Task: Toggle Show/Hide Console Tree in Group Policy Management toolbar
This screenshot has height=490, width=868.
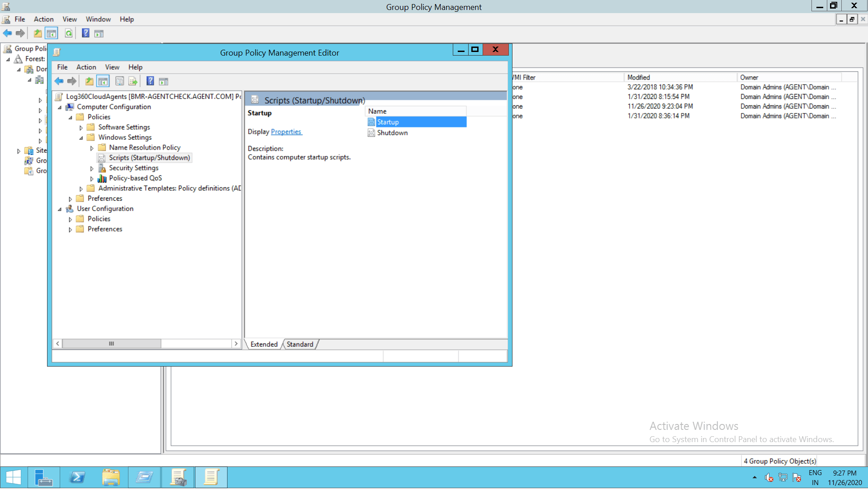Action: pyautogui.click(x=52, y=33)
